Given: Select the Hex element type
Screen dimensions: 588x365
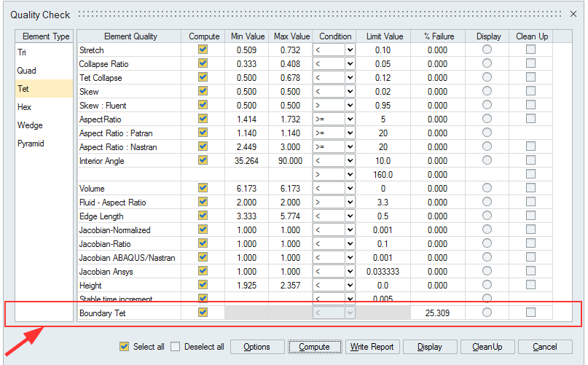Looking at the screenshot, I should pyautogui.click(x=25, y=107).
